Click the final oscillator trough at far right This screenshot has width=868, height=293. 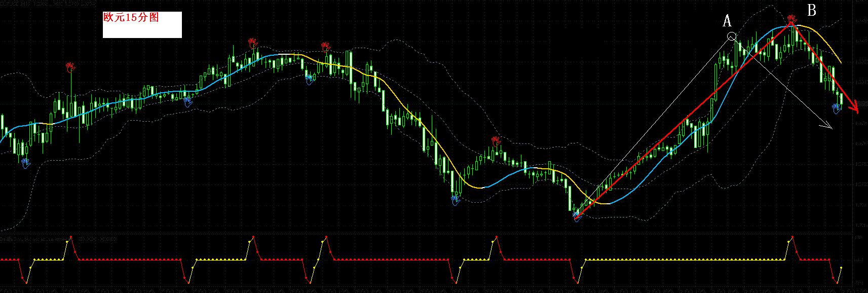837,282
